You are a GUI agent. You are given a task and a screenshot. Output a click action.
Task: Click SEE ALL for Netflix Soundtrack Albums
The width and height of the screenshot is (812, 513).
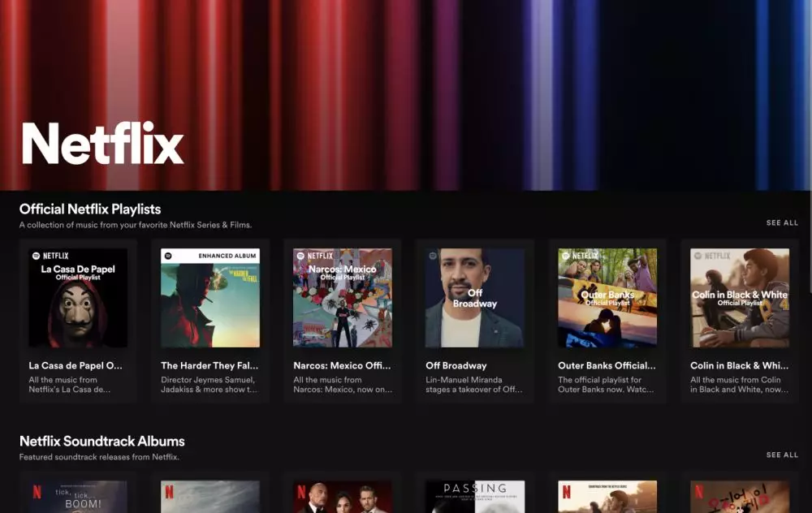[783, 456]
